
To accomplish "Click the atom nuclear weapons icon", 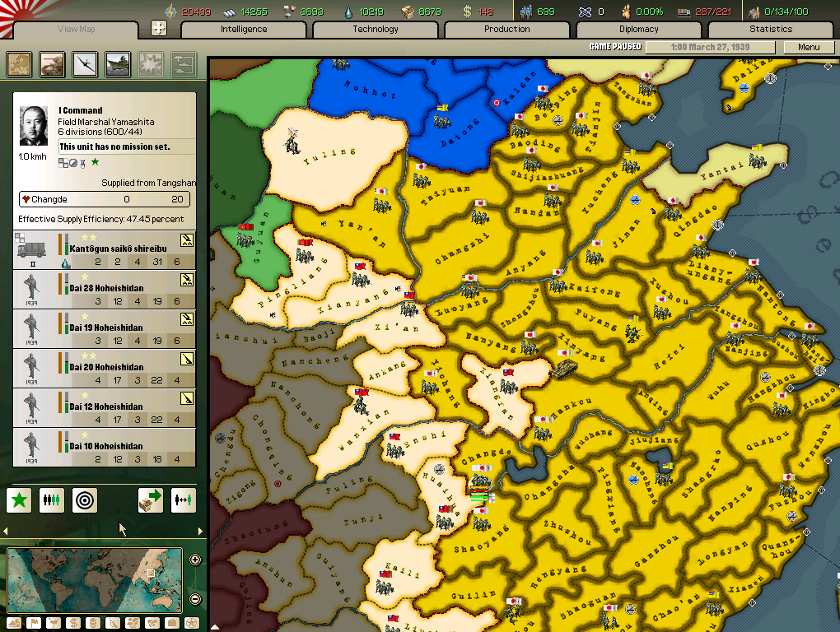I will click(585, 12).
